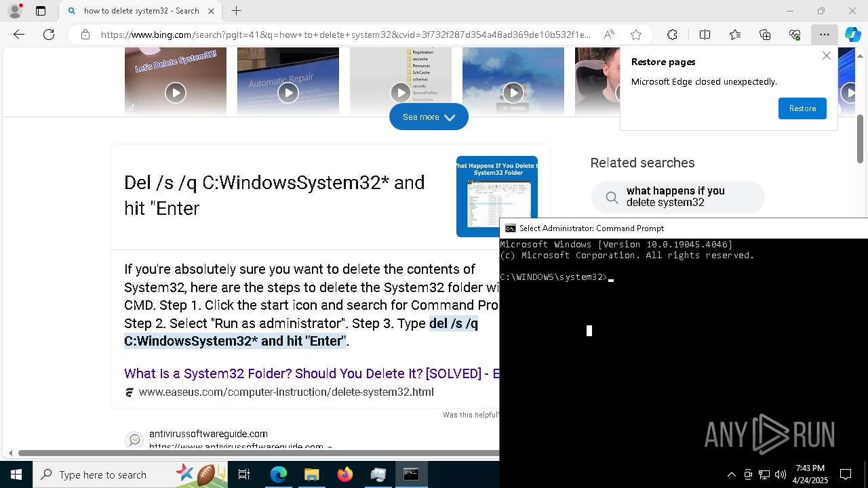868x488 pixels.
Task: Click the Command Prompt title bar icon
Action: click(511, 228)
